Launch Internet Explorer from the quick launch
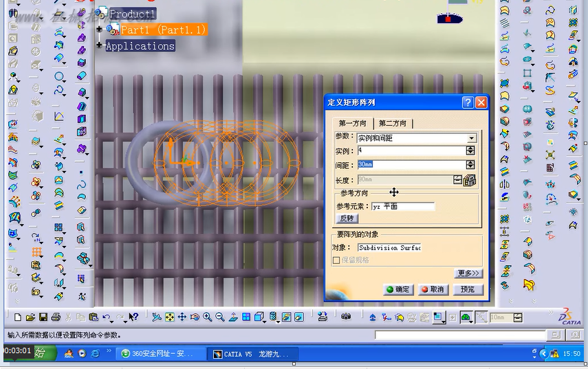 [x=96, y=353]
